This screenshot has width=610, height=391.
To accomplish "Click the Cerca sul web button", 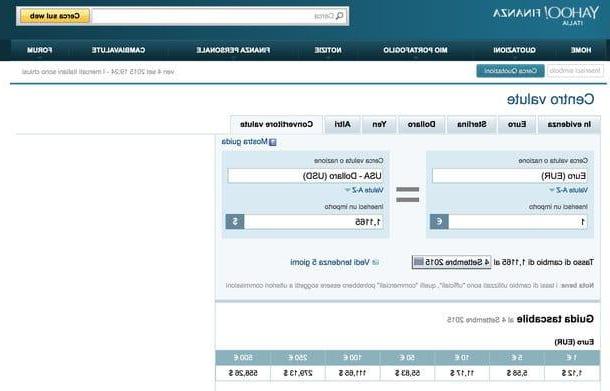I will tap(55, 16).
